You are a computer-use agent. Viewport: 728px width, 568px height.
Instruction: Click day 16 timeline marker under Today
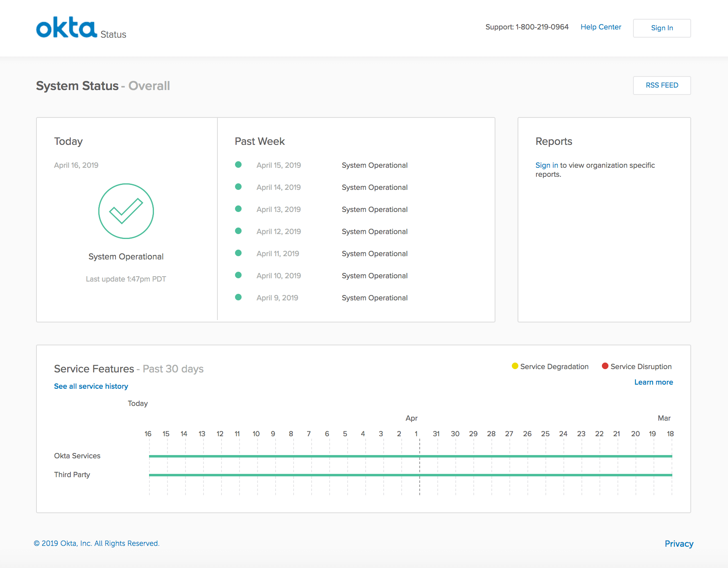coord(148,434)
